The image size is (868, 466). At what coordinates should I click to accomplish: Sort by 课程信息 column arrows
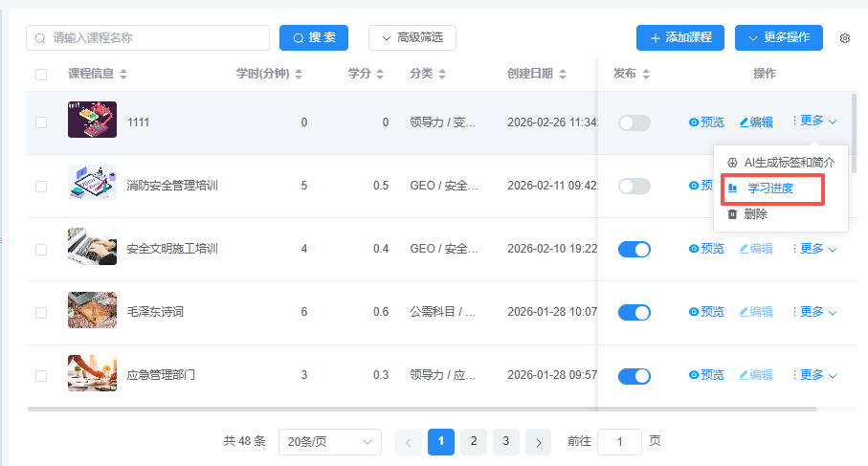(x=123, y=74)
